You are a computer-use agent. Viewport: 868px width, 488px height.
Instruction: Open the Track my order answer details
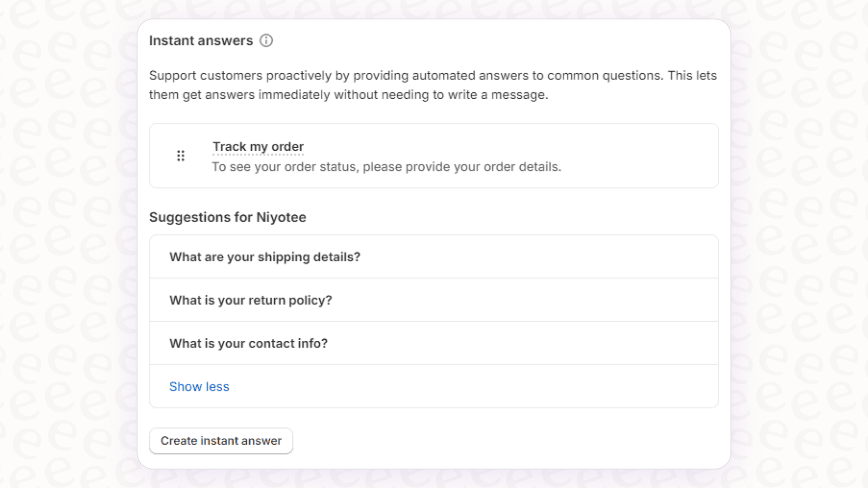(x=258, y=147)
